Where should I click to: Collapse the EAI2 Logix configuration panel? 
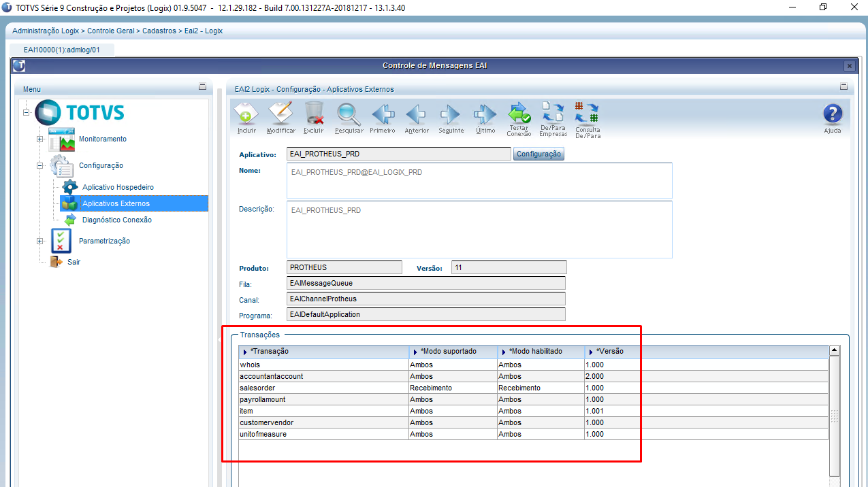pyautogui.click(x=844, y=87)
